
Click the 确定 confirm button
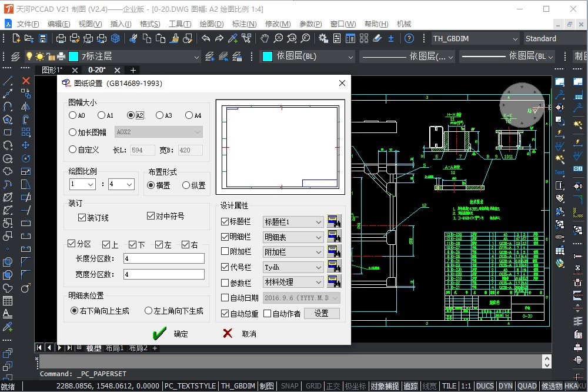click(171, 334)
